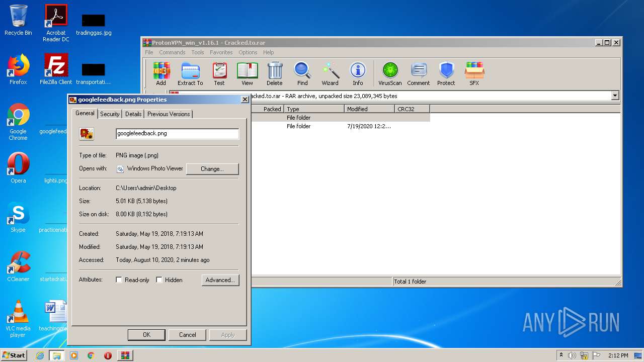Click Cancel in Properties dialog
This screenshot has height=362, width=644.
pyautogui.click(x=187, y=335)
